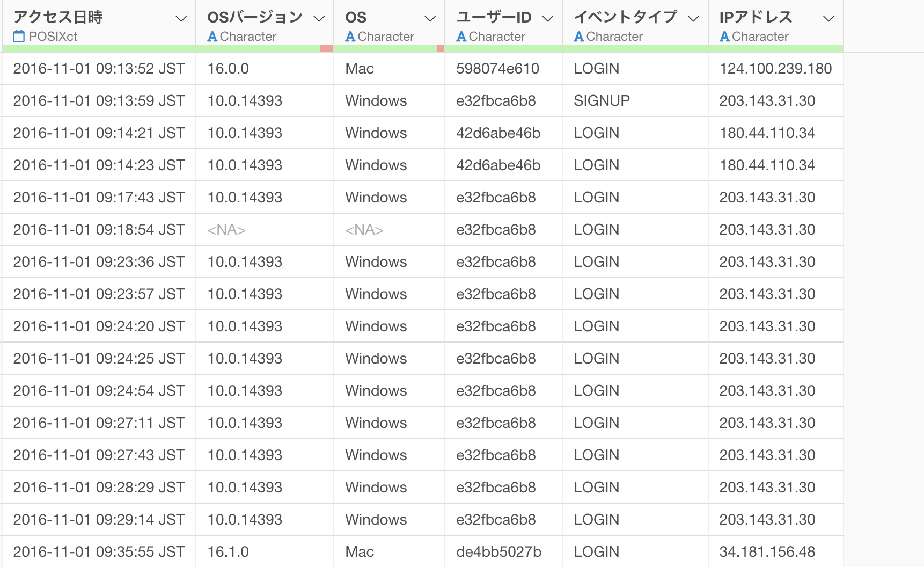Click the timestamp 2016-11-01 09:27:11 JST

click(99, 423)
